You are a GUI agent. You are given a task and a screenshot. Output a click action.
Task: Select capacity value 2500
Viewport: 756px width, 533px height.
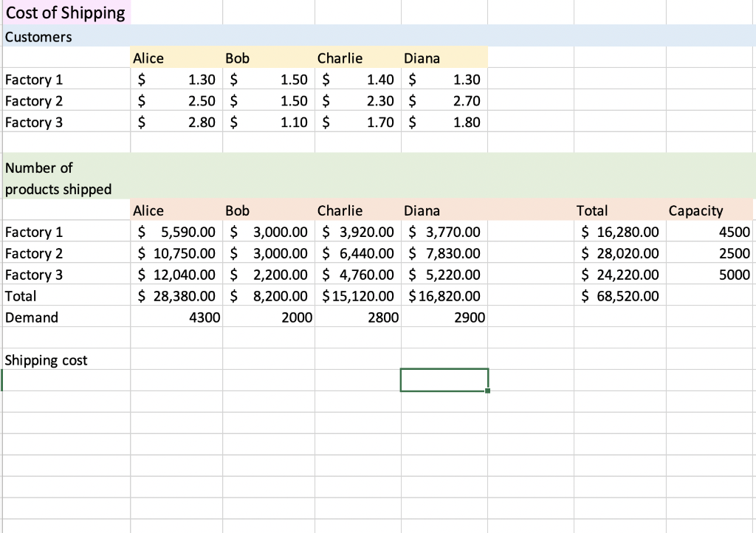[x=709, y=252]
